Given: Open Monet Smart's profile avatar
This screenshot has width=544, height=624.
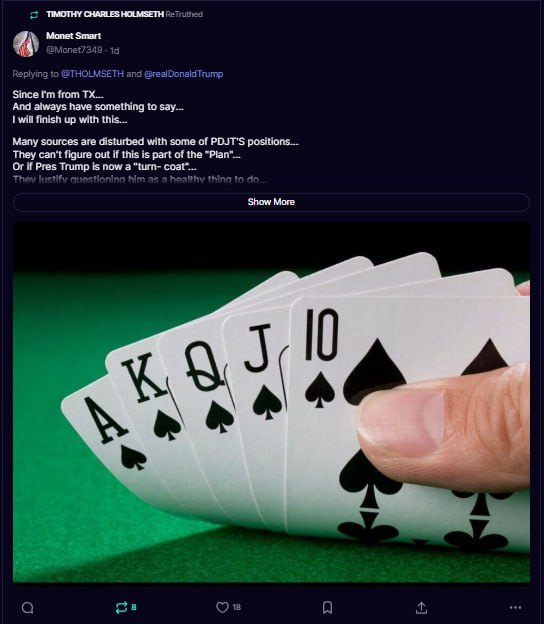Looking at the screenshot, I should (26, 44).
